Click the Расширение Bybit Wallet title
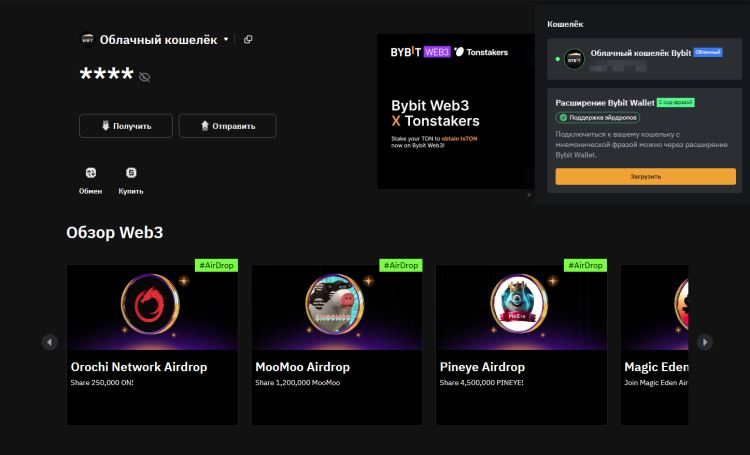The width and height of the screenshot is (750, 455). (x=605, y=102)
